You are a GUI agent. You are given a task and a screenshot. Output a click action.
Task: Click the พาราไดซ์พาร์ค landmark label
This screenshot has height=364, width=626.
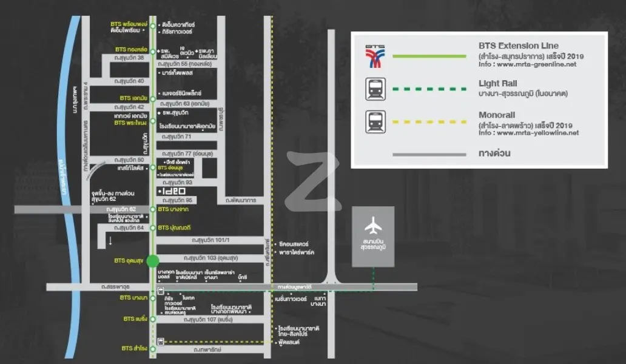(x=296, y=252)
